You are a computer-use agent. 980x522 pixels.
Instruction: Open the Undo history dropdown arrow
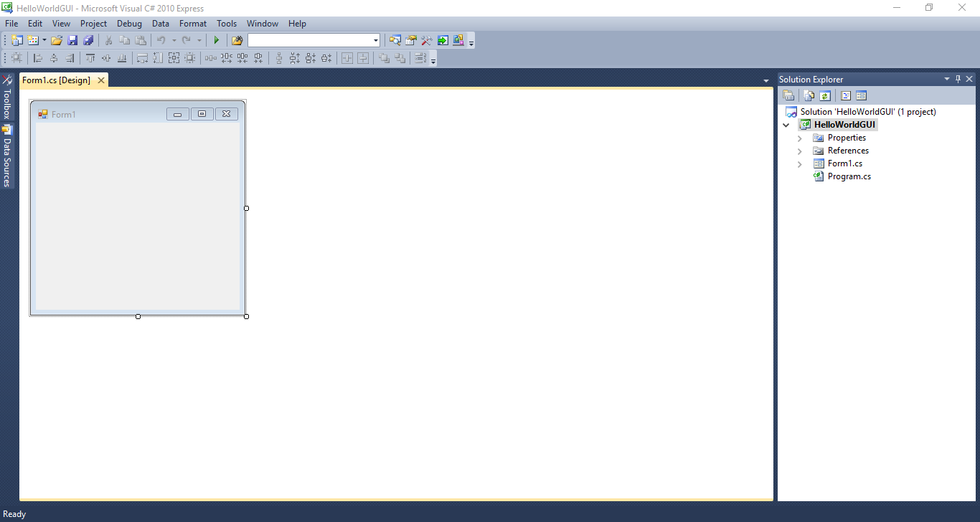coord(174,40)
